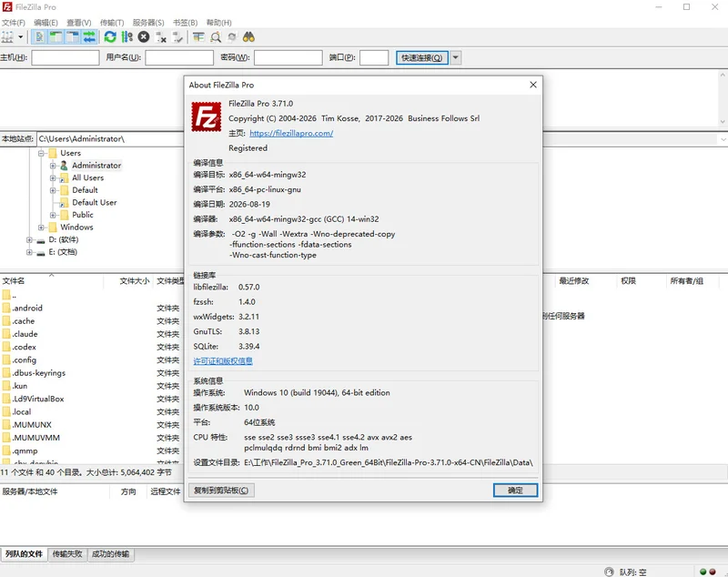This screenshot has height=577, width=728.
Task: Click the .MUMUVMM folder icon
Action: [6, 438]
